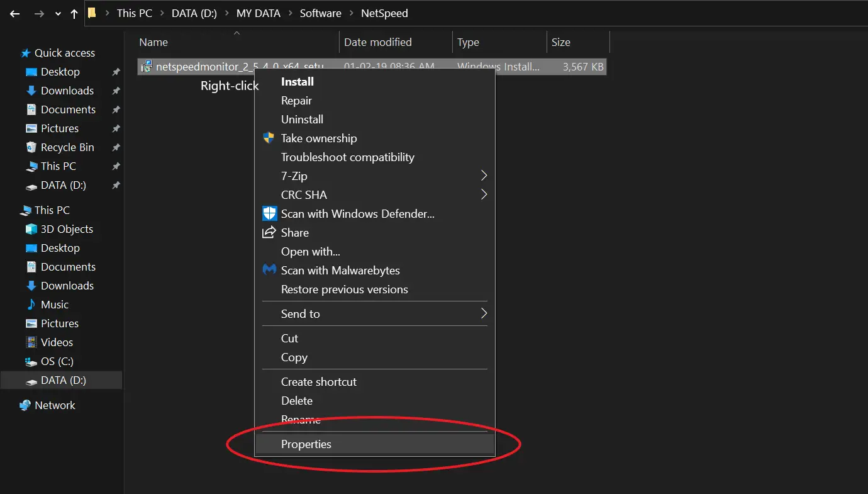The height and width of the screenshot is (494, 868).
Task: Select highlighted DATA (D:) drive in sidebar
Action: [62, 380]
